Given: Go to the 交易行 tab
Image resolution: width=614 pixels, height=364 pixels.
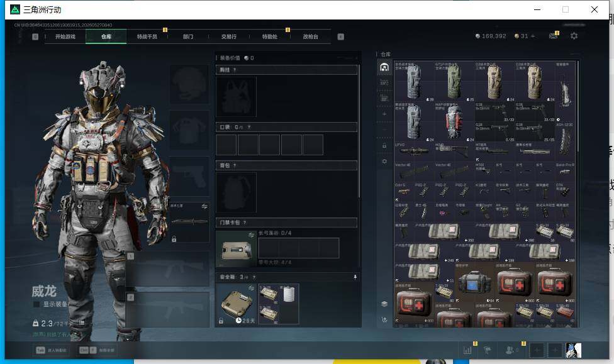Looking at the screenshot, I should pyautogui.click(x=229, y=36).
